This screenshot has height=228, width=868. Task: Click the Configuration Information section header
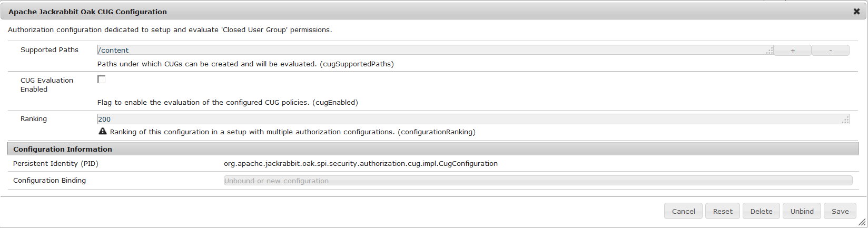tap(433, 149)
